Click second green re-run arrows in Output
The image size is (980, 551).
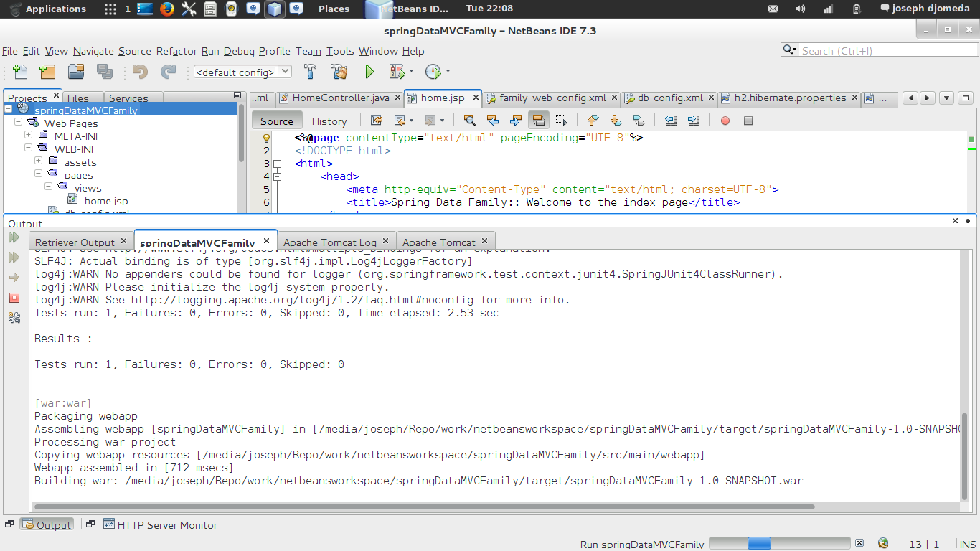pos(14,257)
